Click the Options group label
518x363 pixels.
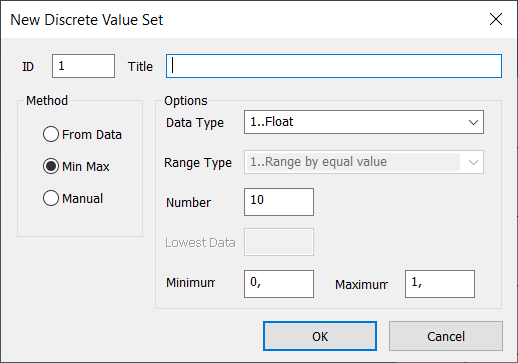pos(186,101)
